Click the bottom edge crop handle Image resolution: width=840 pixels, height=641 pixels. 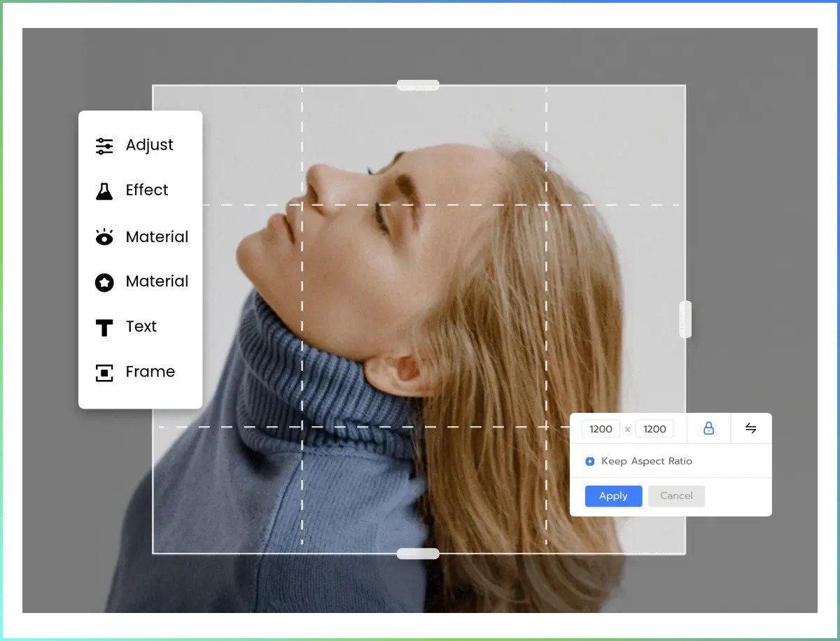pyautogui.click(x=418, y=554)
